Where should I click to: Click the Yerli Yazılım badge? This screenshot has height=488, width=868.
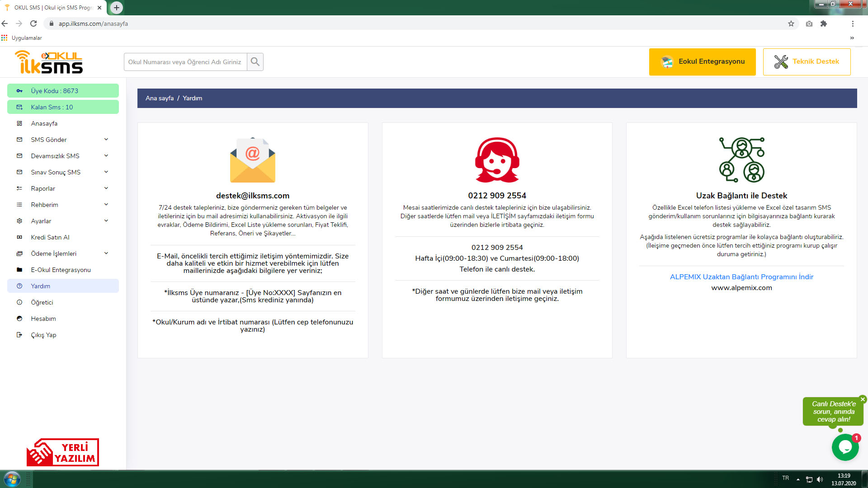63,452
